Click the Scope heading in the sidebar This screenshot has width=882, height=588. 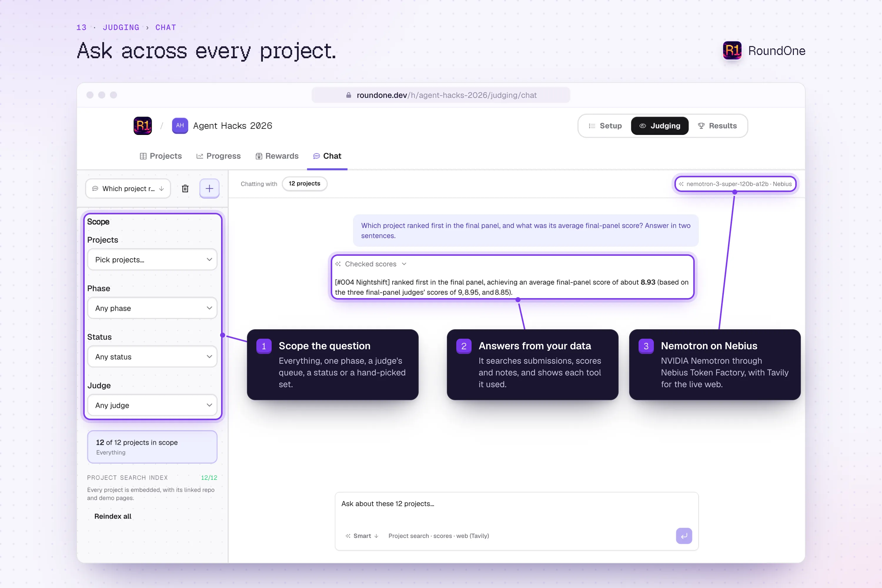(x=98, y=222)
